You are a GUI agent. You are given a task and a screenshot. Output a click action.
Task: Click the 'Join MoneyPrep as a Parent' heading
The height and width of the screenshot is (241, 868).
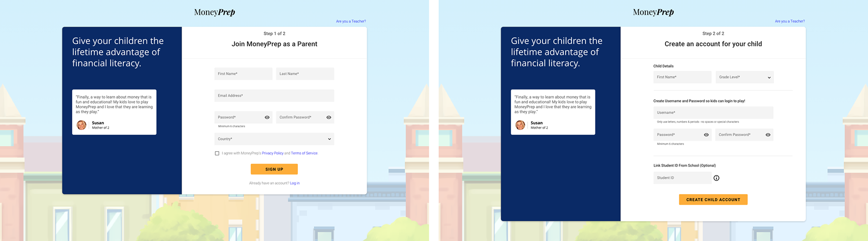coord(274,44)
